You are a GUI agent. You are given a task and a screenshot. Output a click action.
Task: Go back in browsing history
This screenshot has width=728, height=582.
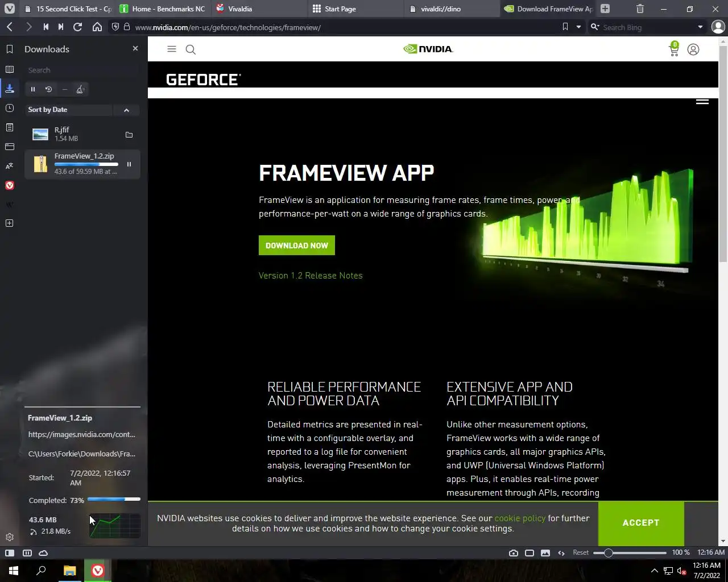click(10, 27)
